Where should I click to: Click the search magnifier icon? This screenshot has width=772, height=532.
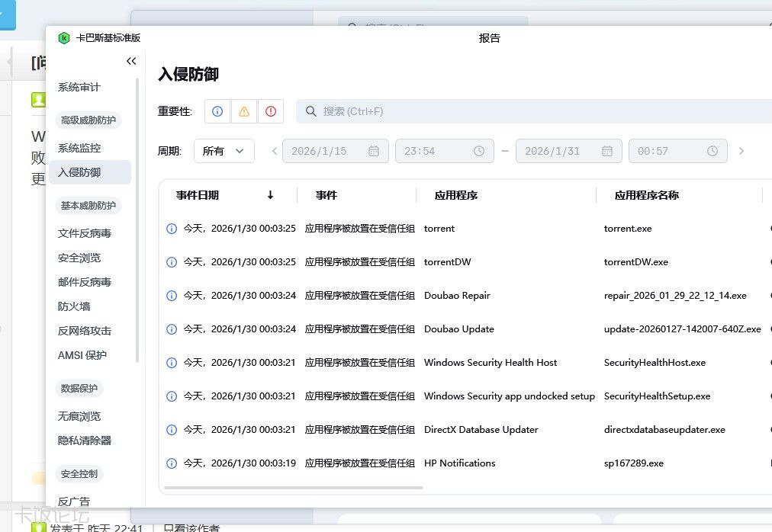click(310, 111)
